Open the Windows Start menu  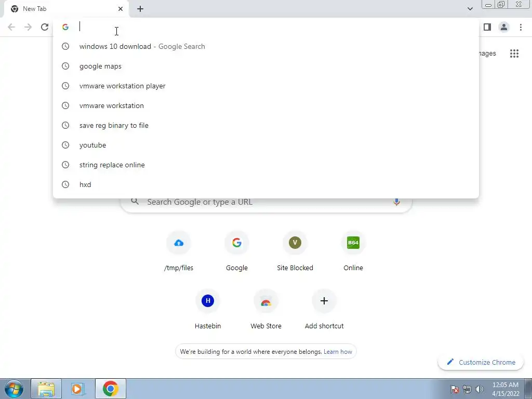tap(14, 389)
